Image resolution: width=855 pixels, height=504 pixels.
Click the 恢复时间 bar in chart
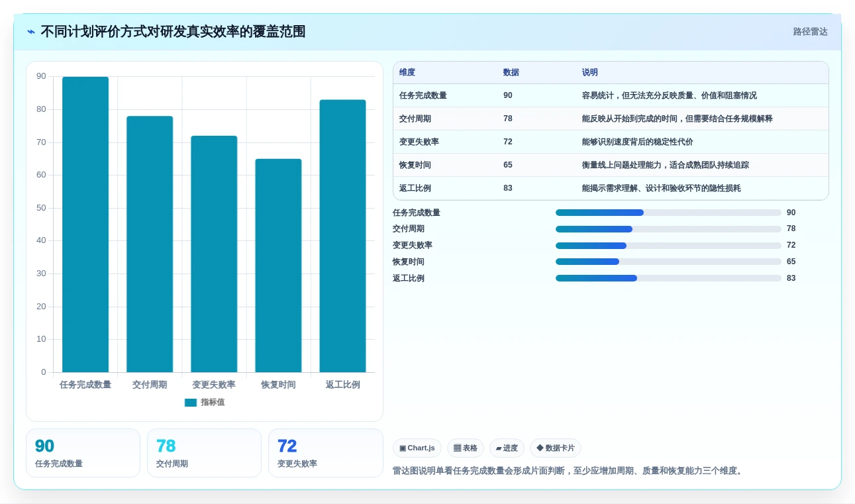278,266
